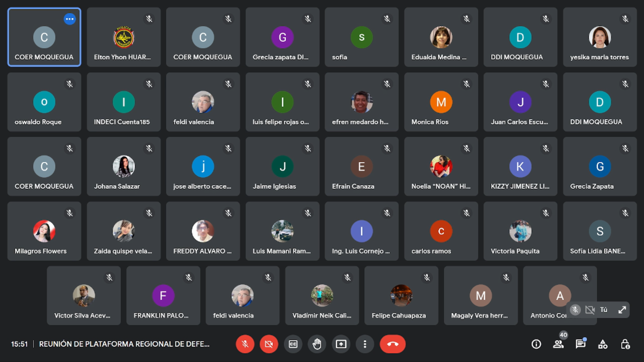Hang up and leave the call
The height and width of the screenshot is (362, 644).
point(393,344)
